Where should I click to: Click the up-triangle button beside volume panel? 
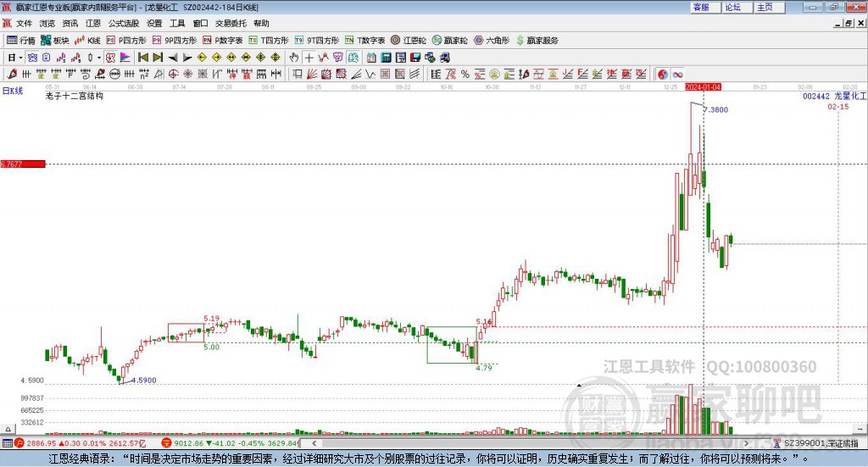tap(8, 429)
